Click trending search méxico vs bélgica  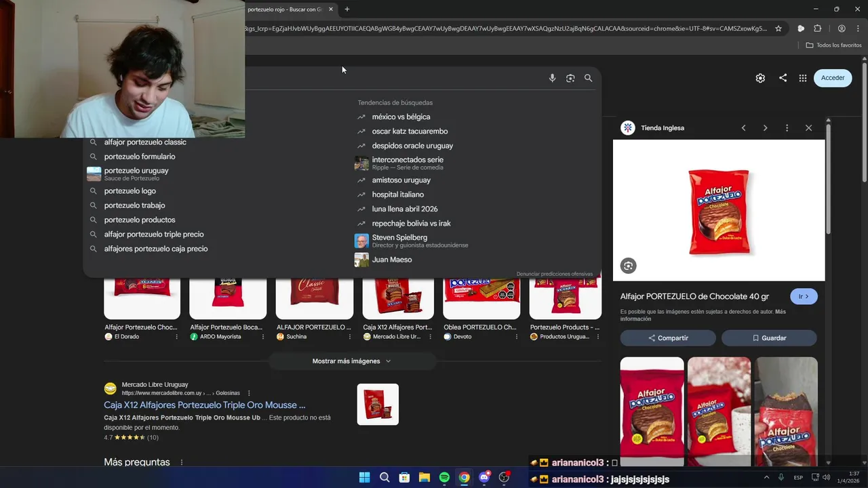[x=401, y=117]
